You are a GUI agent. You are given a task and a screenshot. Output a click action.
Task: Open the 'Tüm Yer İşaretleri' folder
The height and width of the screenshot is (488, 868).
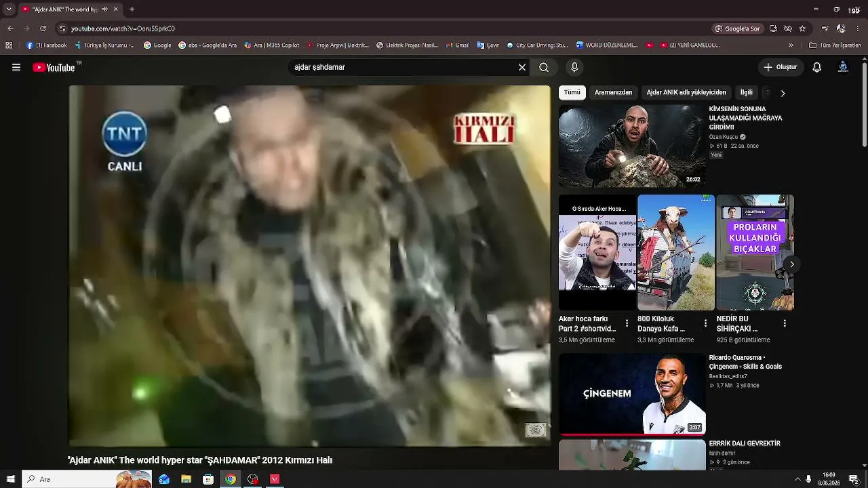point(835,45)
